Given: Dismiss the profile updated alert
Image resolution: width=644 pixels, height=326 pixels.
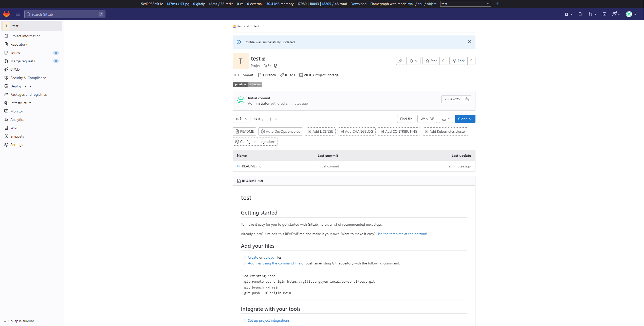Looking at the screenshot, I should 469,42.
